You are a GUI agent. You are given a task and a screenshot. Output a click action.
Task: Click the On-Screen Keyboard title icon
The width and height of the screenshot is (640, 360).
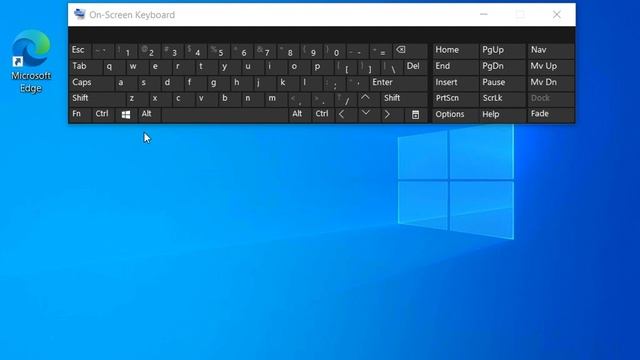[x=80, y=14]
